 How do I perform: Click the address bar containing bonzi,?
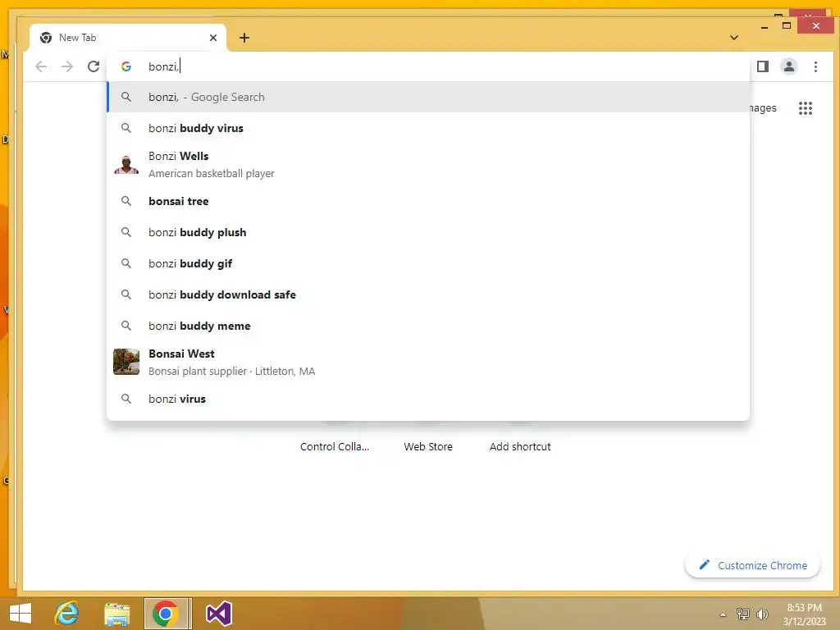tap(428, 66)
